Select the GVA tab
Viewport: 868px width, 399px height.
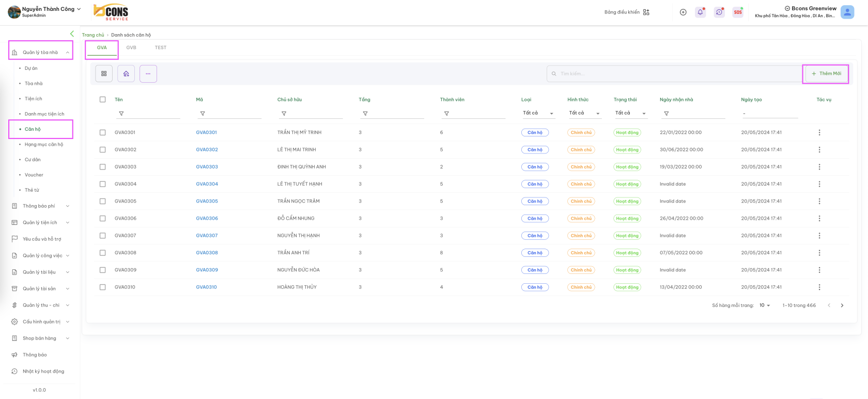pyautogui.click(x=102, y=48)
